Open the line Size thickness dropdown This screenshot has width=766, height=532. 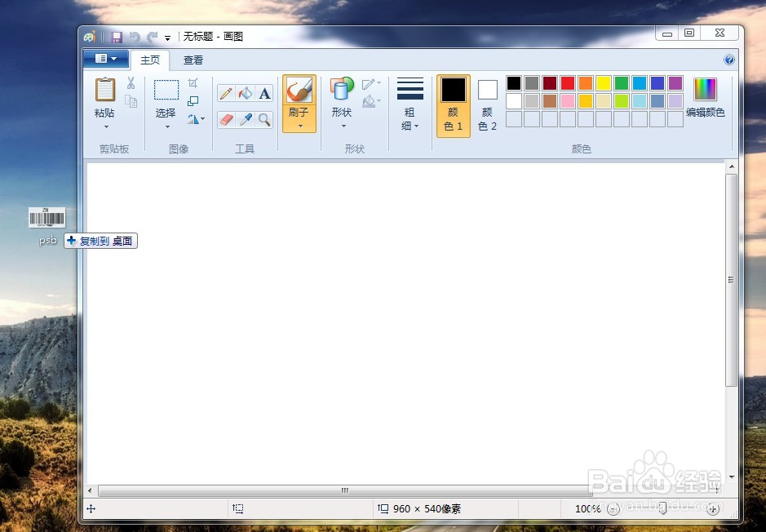point(410,104)
